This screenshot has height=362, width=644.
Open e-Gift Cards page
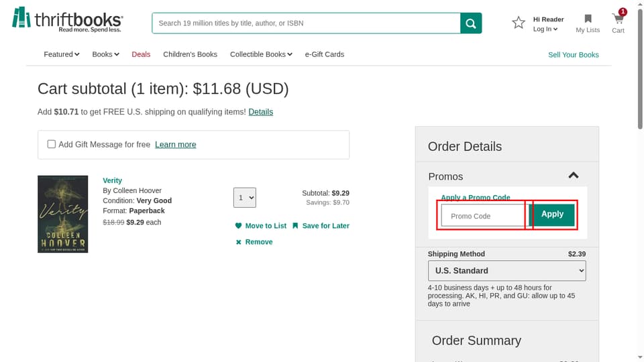pyautogui.click(x=325, y=54)
